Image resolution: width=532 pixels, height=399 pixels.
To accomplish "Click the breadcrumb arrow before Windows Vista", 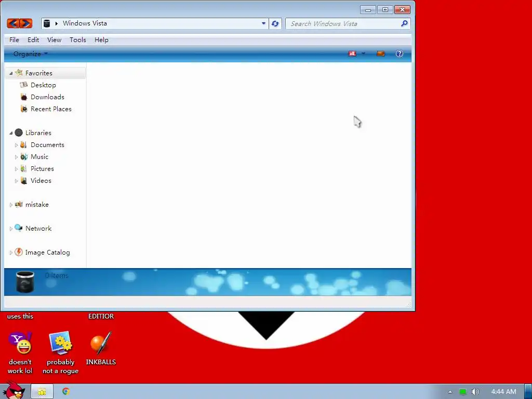I will [56, 23].
